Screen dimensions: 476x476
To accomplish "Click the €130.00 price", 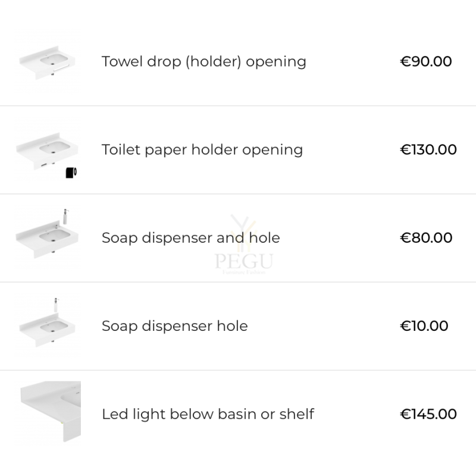I will [x=428, y=150].
